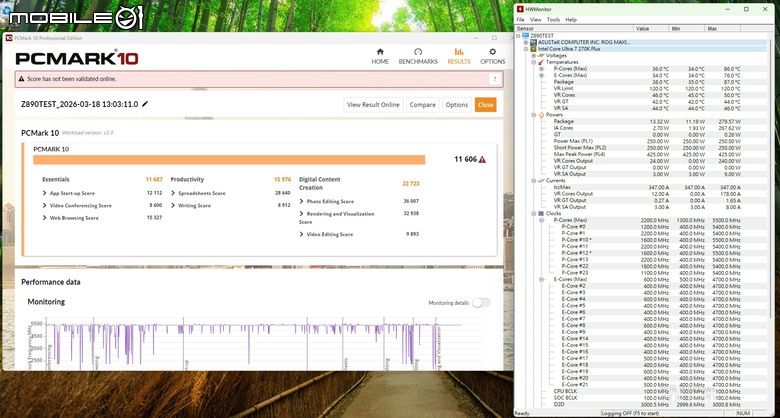Click the Currents icon in HWMonitor tree
Image resolution: width=780 pixels, height=418 pixels.
tap(541, 181)
